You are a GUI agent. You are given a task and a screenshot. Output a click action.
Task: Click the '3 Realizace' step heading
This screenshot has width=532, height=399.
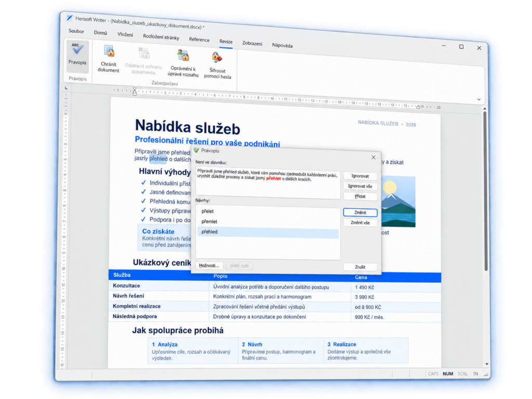coord(342,344)
